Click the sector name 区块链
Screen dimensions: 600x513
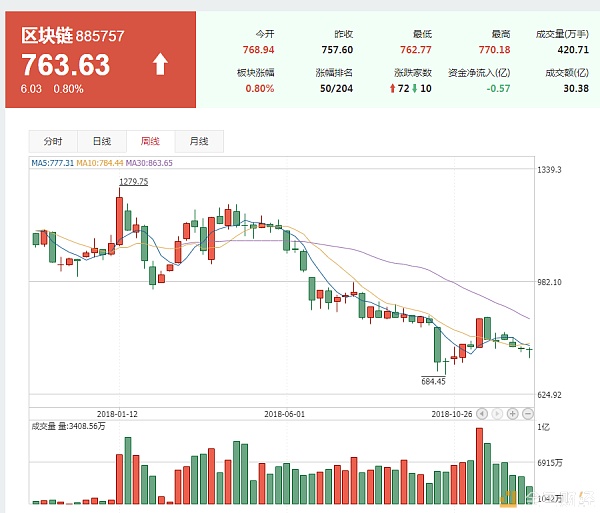pyautogui.click(x=47, y=35)
